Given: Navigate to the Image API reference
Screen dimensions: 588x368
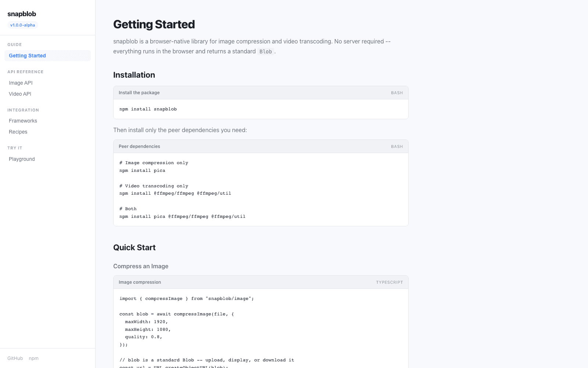Looking at the screenshot, I should point(21,83).
